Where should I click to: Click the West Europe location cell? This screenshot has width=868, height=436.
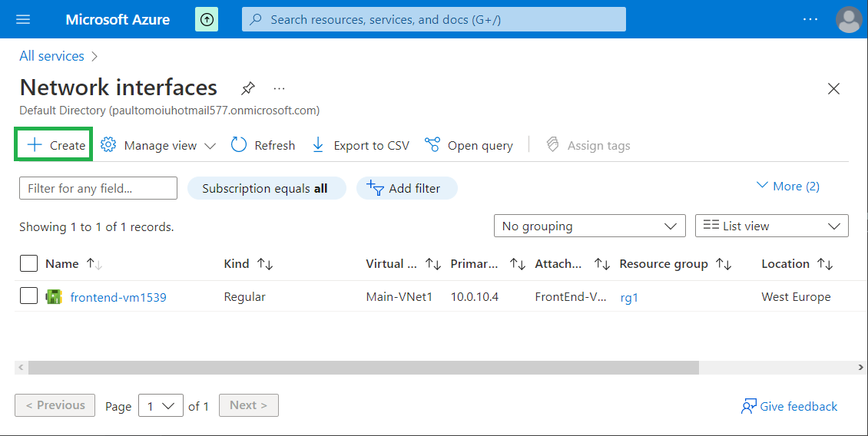pos(796,296)
